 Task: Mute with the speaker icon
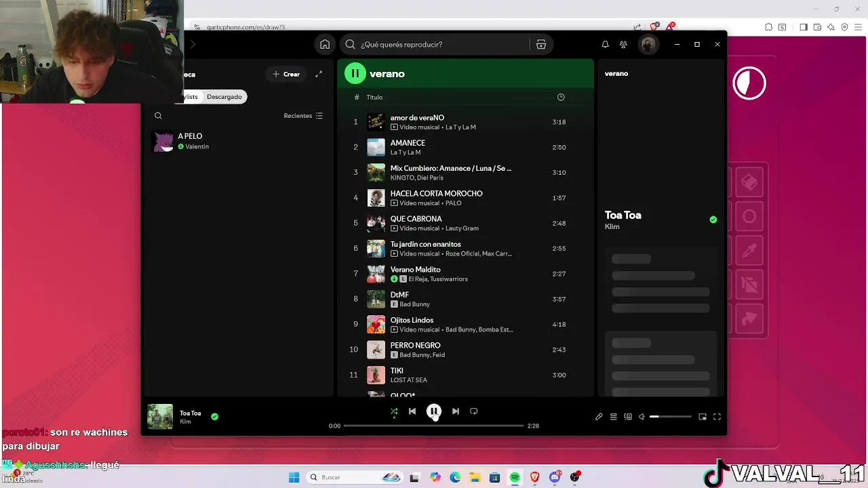642,417
